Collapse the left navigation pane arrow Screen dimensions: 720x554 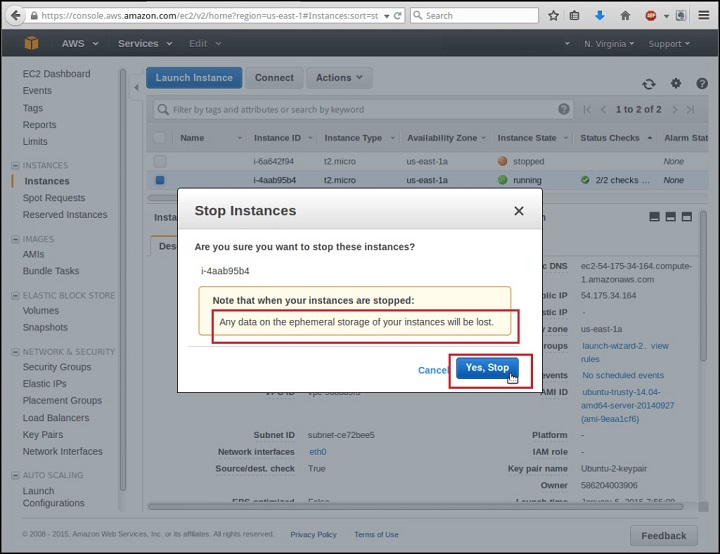[136, 87]
